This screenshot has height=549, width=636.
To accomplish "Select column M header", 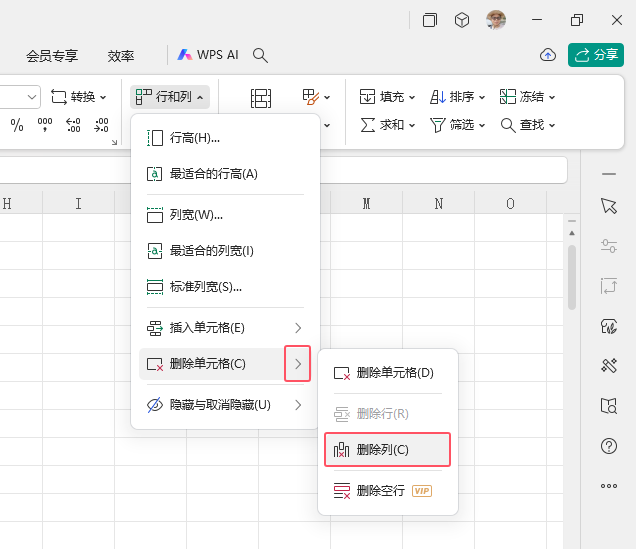I will coord(366,204).
